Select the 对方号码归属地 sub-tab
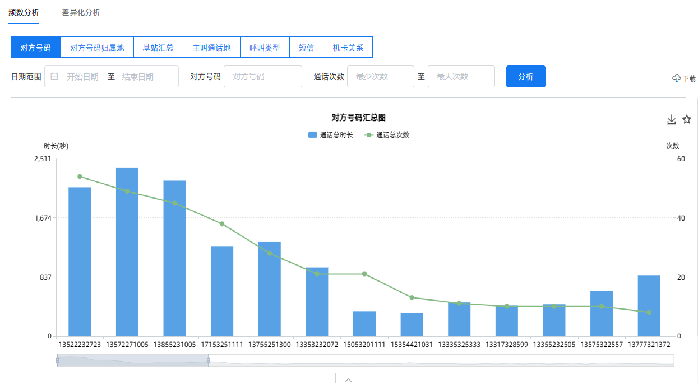 click(97, 47)
